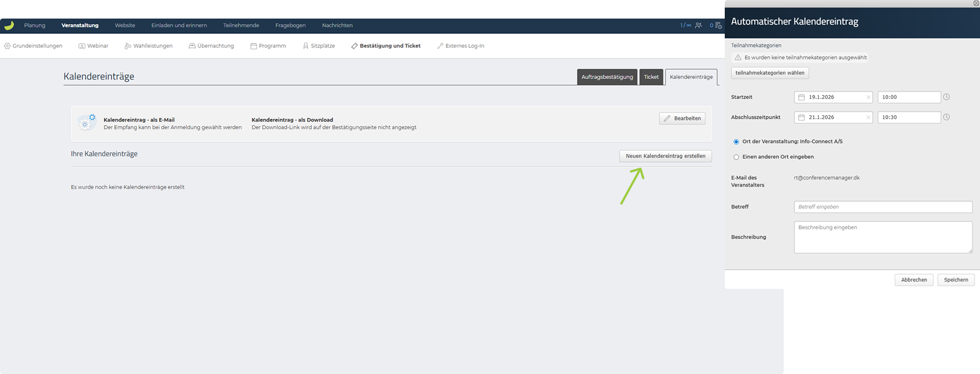This screenshot has width=980, height=374.
Task: Open the Teilnehmende menu
Action: tap(241, 25)
